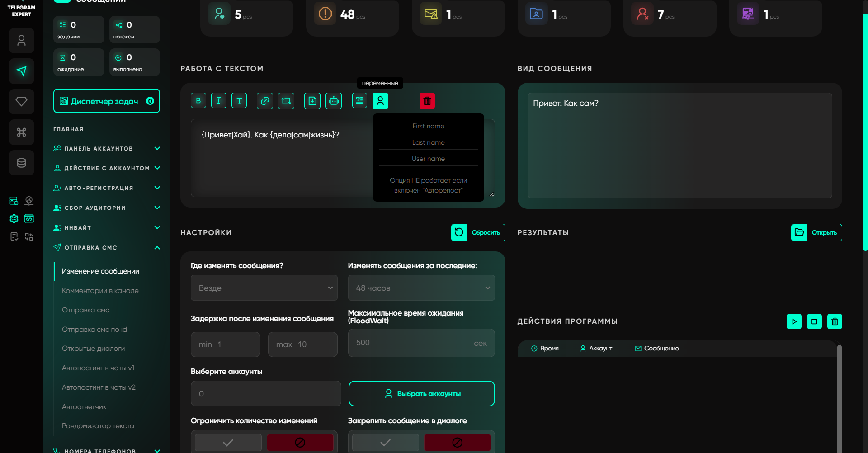This screenshot has width=868, height=453.
Task: Open Автоответчик in the sidebar menu
Action: [84, 407]
